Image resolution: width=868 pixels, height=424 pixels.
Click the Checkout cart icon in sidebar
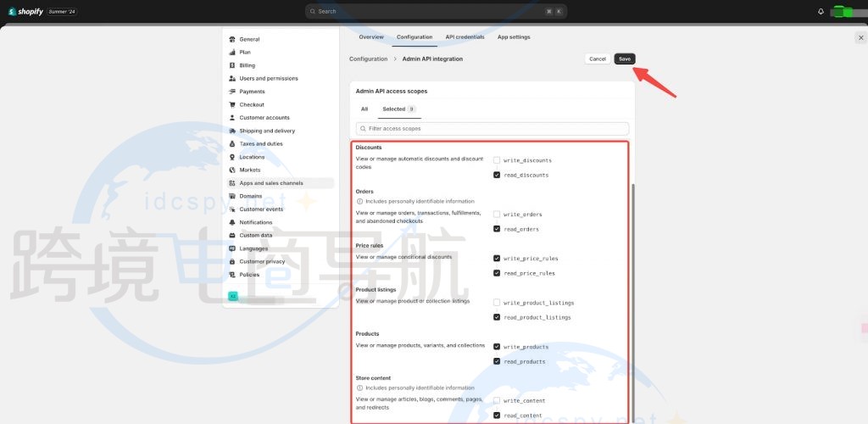pyautogui.click(x=231, y=105)
